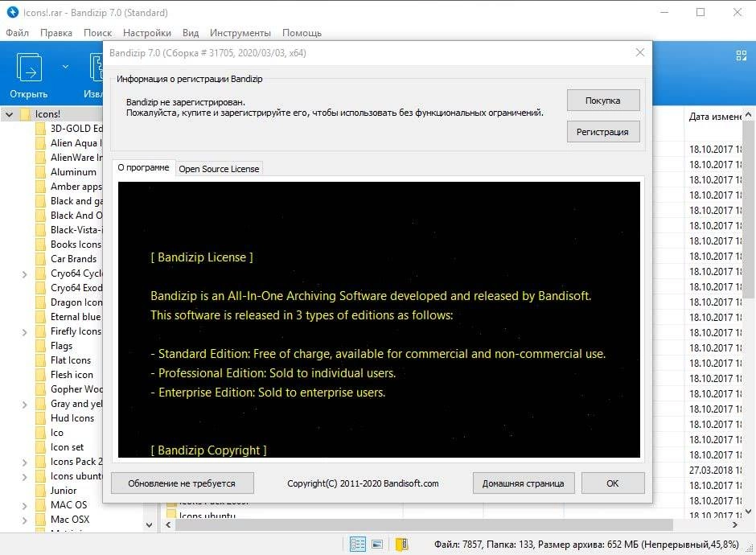
Task: Select the Black-Vista folder in the tree
Action: 76,230
